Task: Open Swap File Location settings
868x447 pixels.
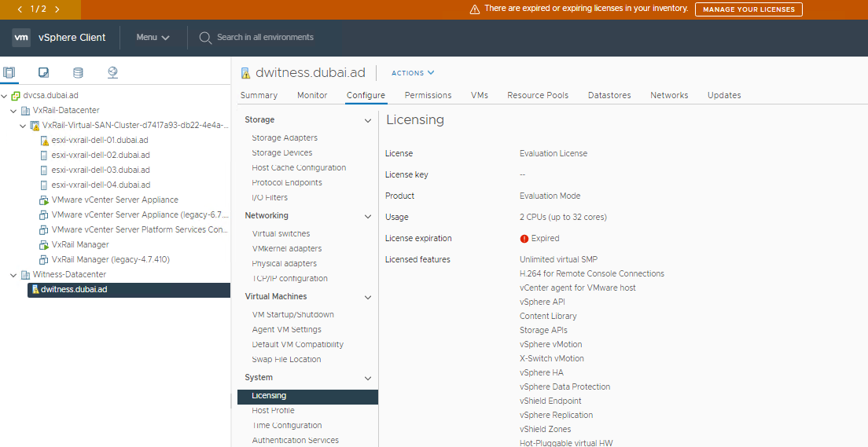Action: pyautogui.click(x=286, y=359)
